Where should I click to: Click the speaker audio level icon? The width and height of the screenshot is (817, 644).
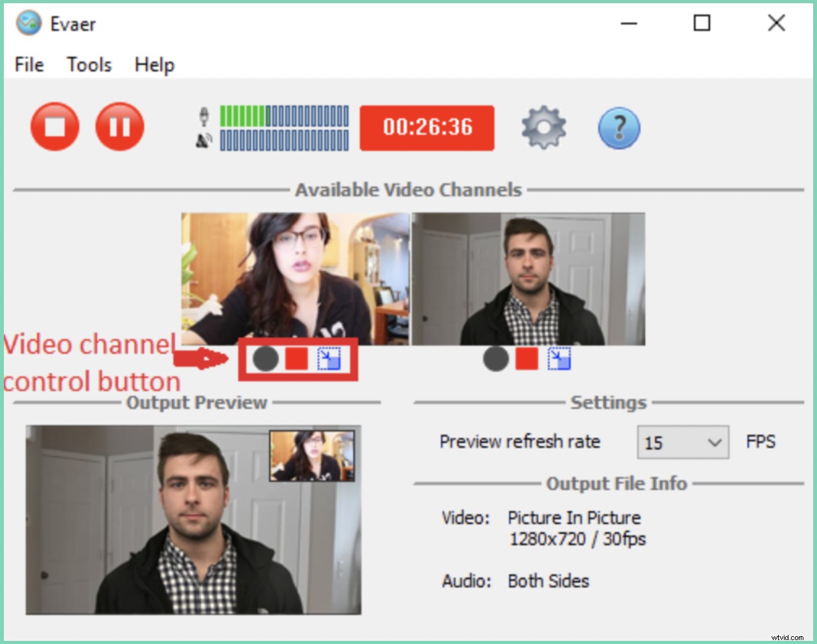point(203,139)
